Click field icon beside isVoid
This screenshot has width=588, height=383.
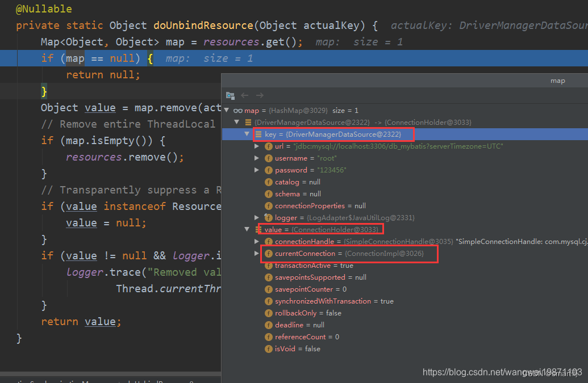(269, 349)
